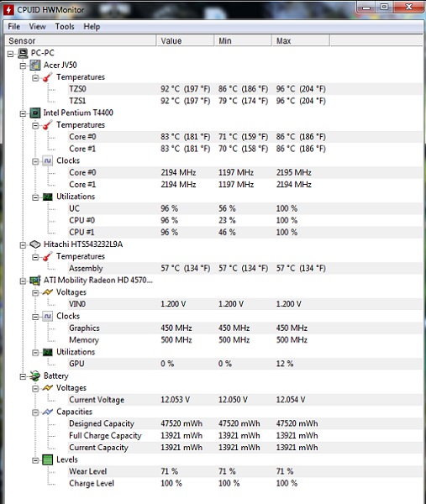426x504 pixels.
Task: Select the TZS0 temperature row
Action: tap(245, 89)
